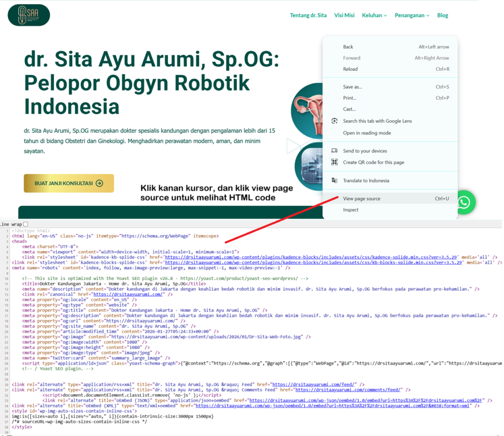Select Forward in the context menu
This screenshot has height=436, width=504.
point(390,58)
